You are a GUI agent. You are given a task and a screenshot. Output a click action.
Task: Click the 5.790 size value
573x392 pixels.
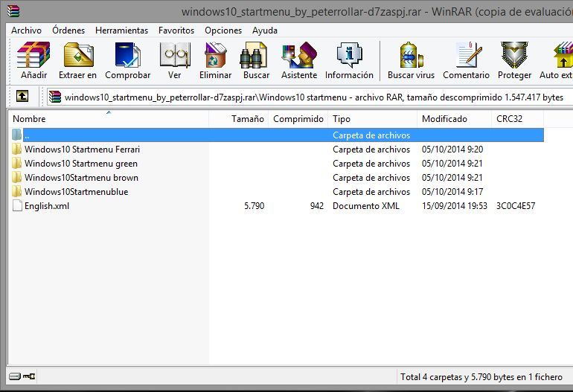pos(254,206)
